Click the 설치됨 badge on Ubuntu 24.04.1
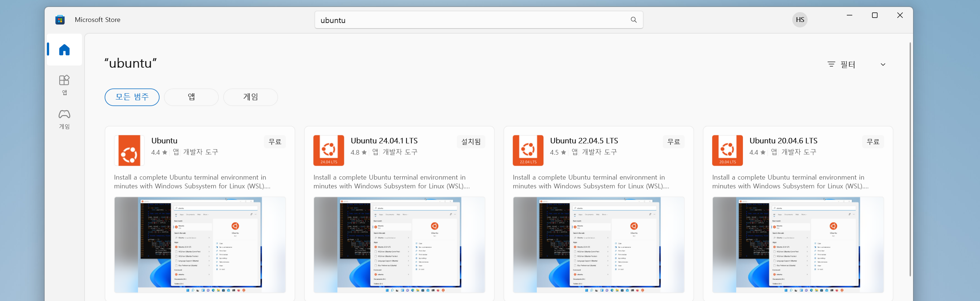The height and width of the screenshot is (301, 980). (471, 142)
